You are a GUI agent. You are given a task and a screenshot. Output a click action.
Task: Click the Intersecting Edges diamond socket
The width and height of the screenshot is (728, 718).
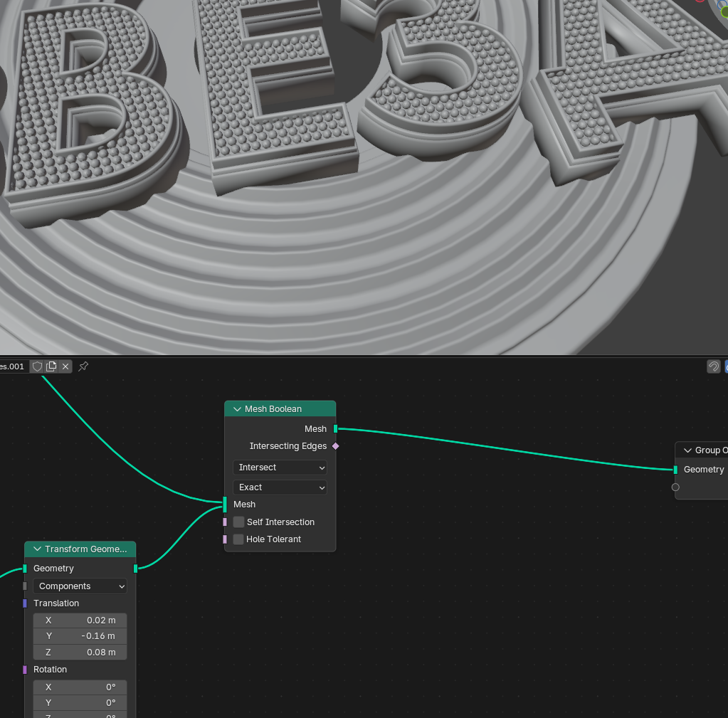[336, 446]
